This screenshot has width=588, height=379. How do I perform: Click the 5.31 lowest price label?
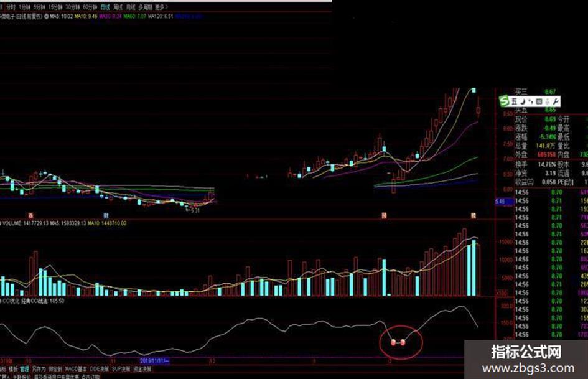[x=195, y=211]
